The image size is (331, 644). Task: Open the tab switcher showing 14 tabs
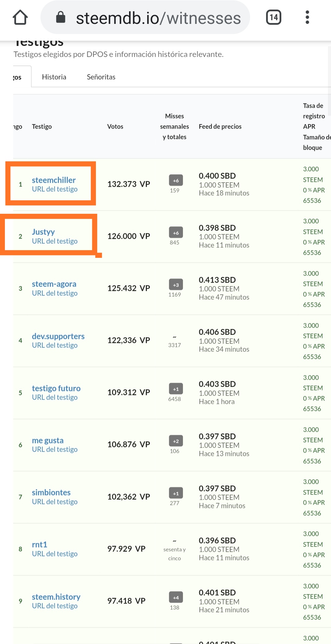[274, 17]
